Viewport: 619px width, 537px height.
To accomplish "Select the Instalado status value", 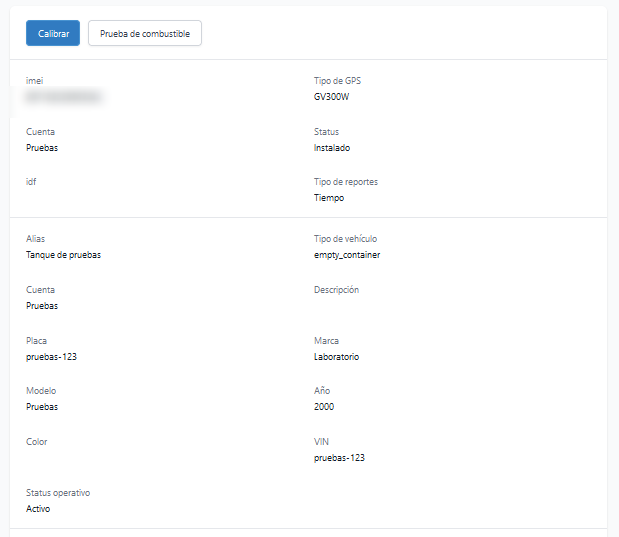I will (x=332, y=147).
